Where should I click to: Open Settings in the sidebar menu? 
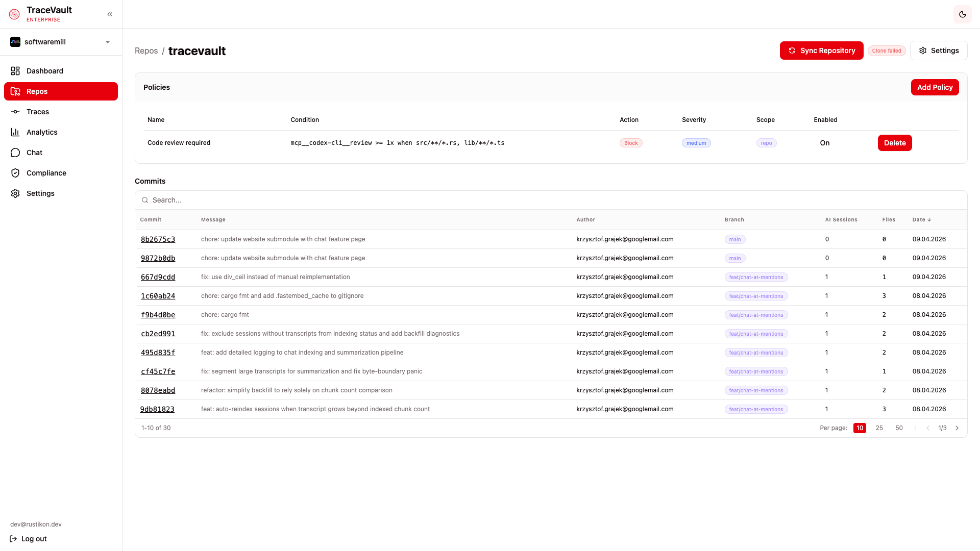click(40, 193)
